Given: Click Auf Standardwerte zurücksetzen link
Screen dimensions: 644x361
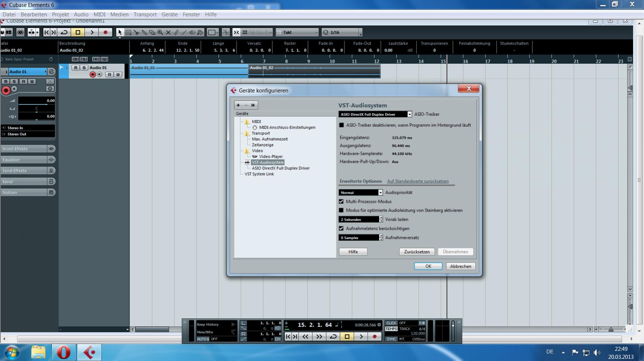Looking at the screenshot, I should pos(418,181).
